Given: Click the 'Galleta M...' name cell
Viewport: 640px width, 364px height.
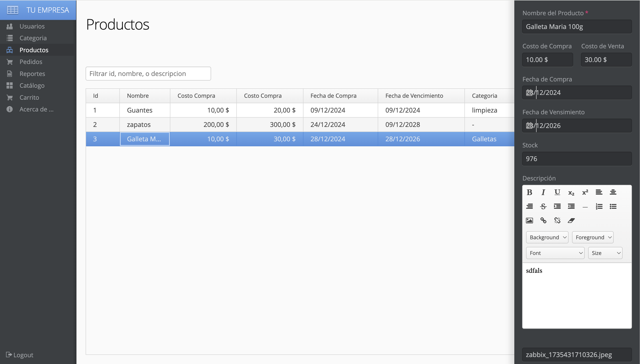Looking at the screenshot, I should [x=145, y=139].
